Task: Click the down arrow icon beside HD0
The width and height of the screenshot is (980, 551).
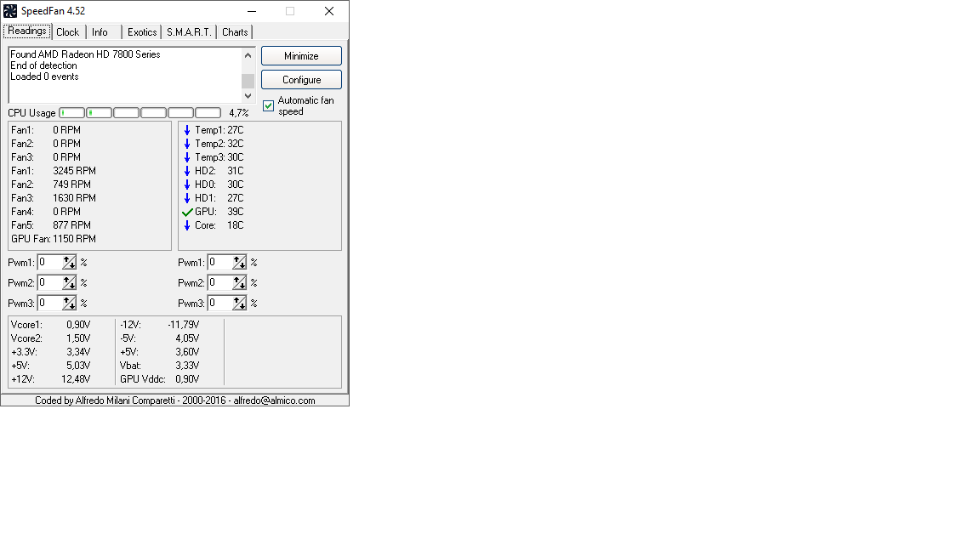Action: click(187, 185)
